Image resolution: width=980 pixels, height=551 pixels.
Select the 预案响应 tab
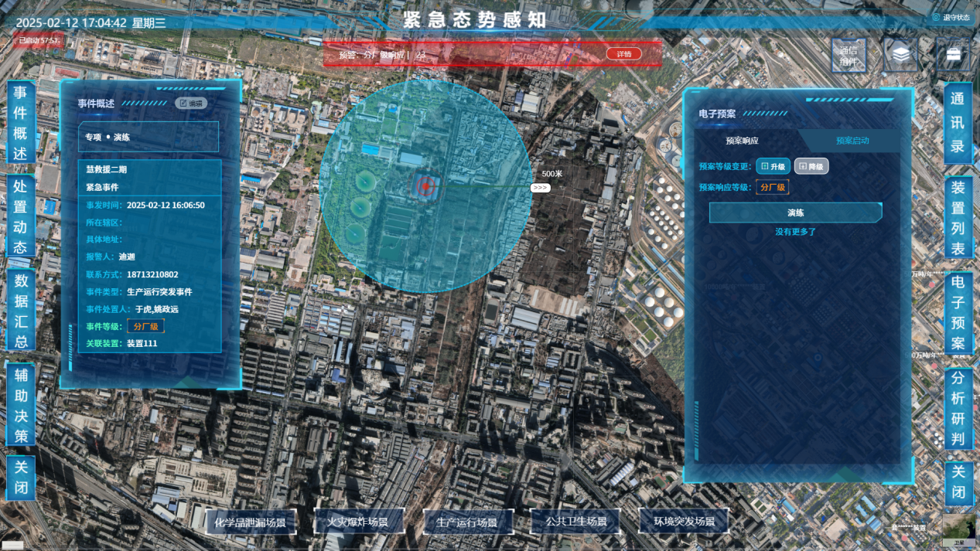(x=742, y=141)
